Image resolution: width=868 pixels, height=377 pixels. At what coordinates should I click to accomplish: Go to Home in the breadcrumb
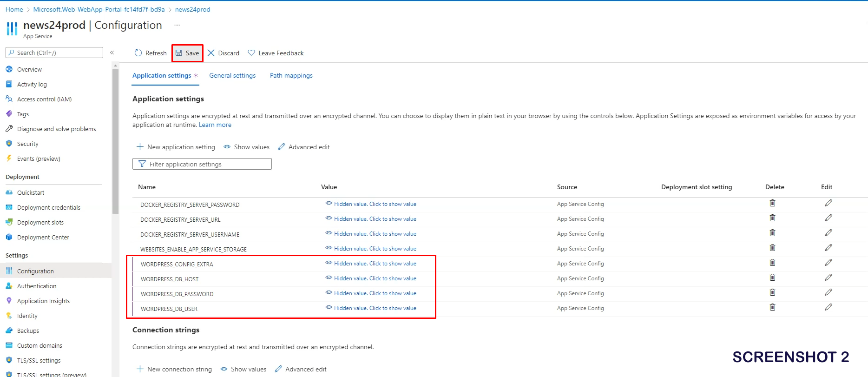pos(14,9)
